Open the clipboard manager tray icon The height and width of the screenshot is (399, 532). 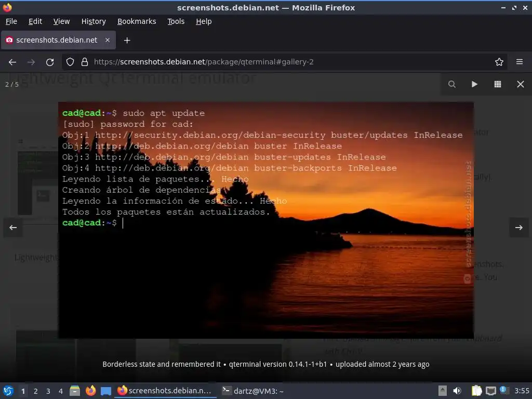[x=476, y=391]
